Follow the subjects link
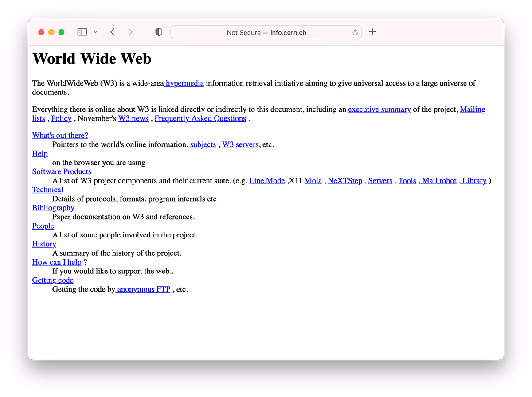The height and width of the screenshot is (397, 532). 202,145
